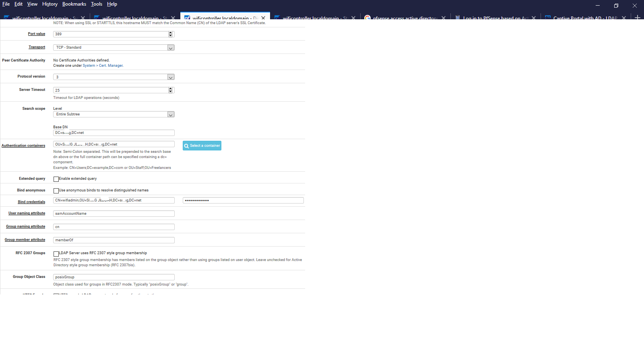Viewport: 644px width, 362px height.
Task: Open the Transport dropdown
Action: [x=114, y=47]
